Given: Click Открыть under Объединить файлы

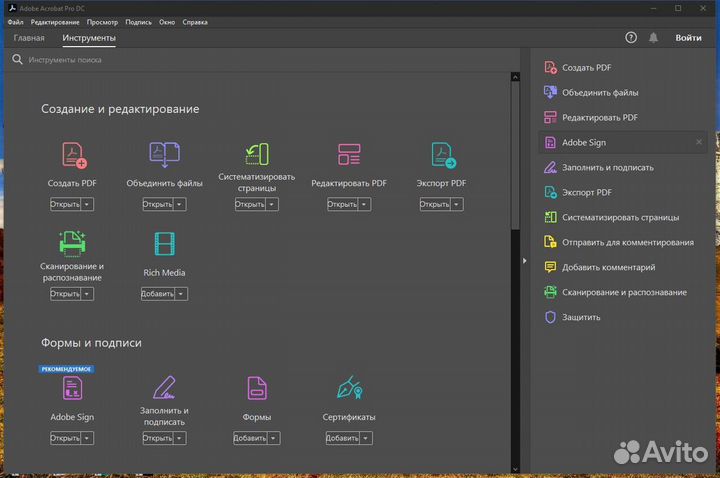Looking at the screenshot, I should pos(158,204).
